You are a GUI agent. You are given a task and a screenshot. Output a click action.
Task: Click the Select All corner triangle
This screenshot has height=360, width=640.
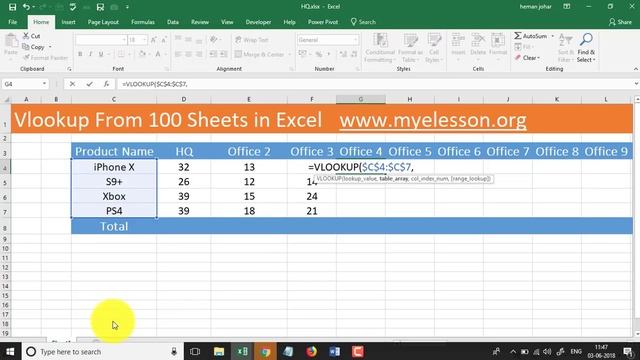click(x=6, y=99)
